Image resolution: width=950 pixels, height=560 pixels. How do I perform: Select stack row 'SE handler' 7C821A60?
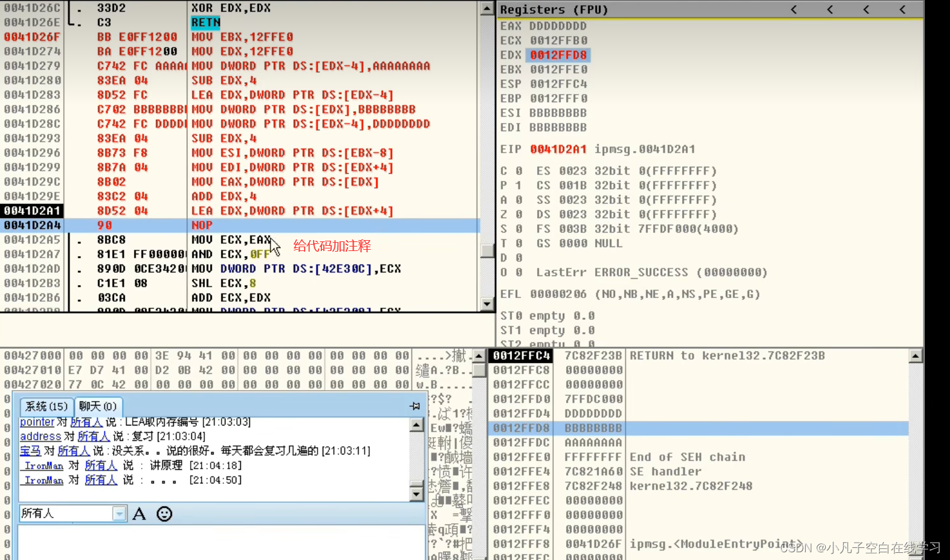tap(699, 472)
